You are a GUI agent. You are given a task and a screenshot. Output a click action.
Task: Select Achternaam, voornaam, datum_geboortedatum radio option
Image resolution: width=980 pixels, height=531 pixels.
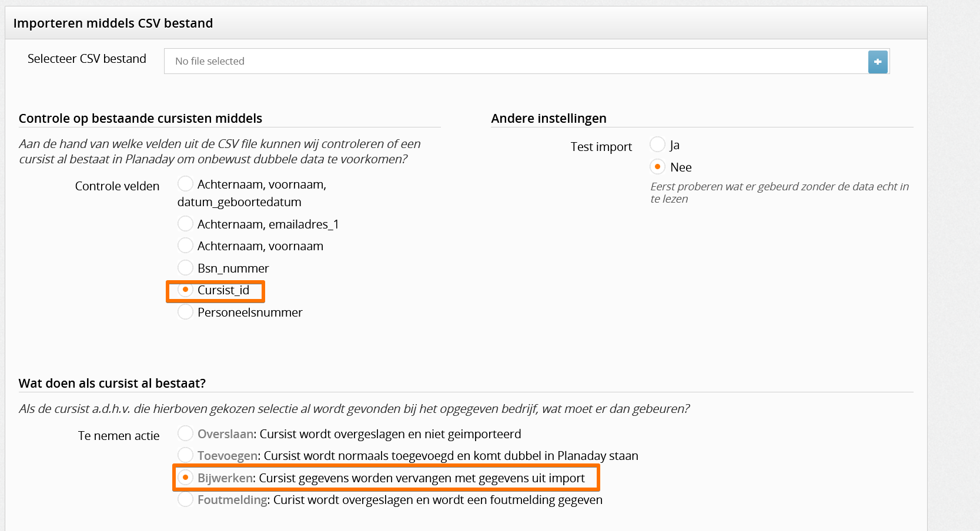coord(185,184)
